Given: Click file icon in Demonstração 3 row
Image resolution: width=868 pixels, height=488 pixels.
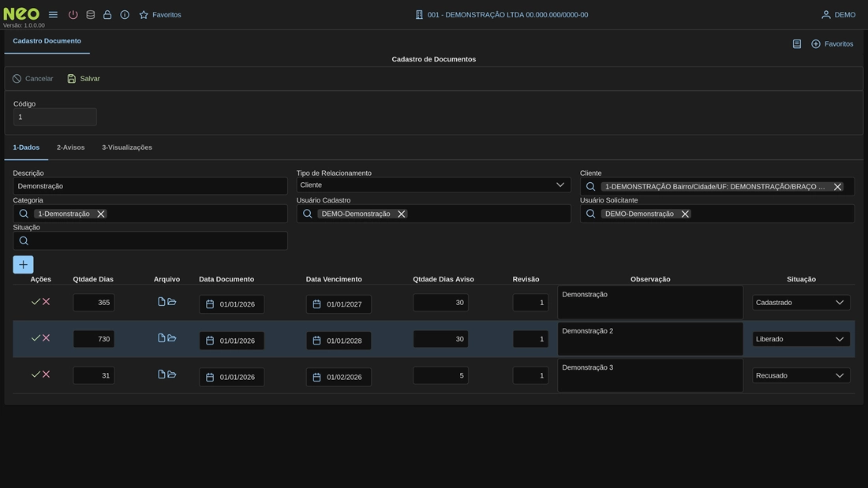Looking at the screenshot, I should click(162, 374).
